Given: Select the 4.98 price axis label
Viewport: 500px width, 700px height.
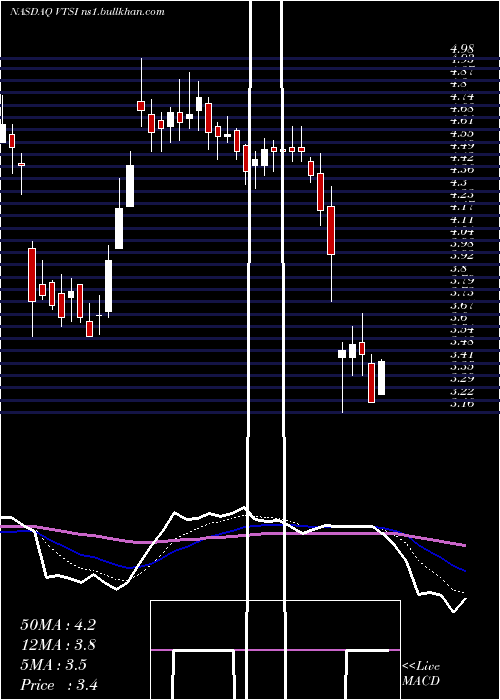Looking at the screenshot, I should [462, 49].
